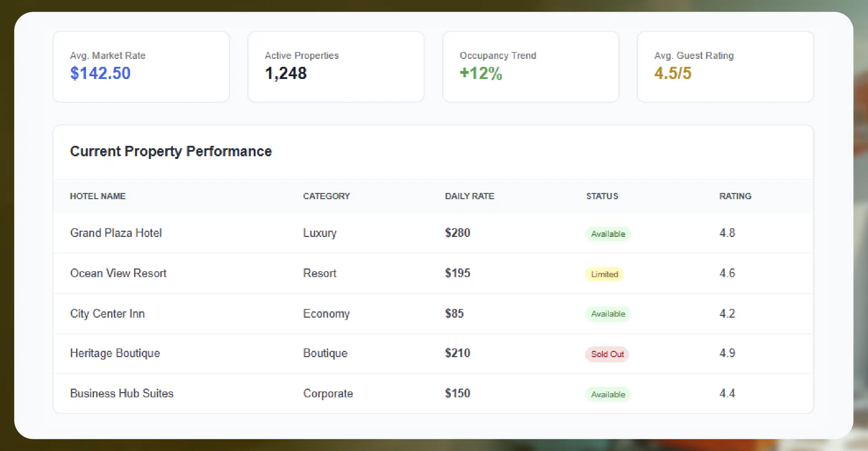Select the $280 daily rate
Viewport: 868px width, 451px height.
coord(457,233)
